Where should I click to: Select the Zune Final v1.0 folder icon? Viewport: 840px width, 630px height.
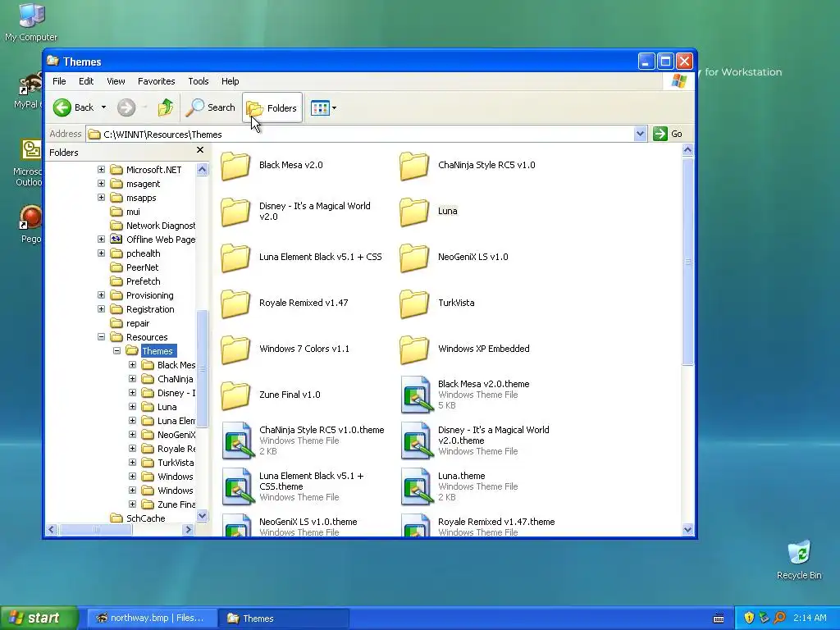click(235, 395)
